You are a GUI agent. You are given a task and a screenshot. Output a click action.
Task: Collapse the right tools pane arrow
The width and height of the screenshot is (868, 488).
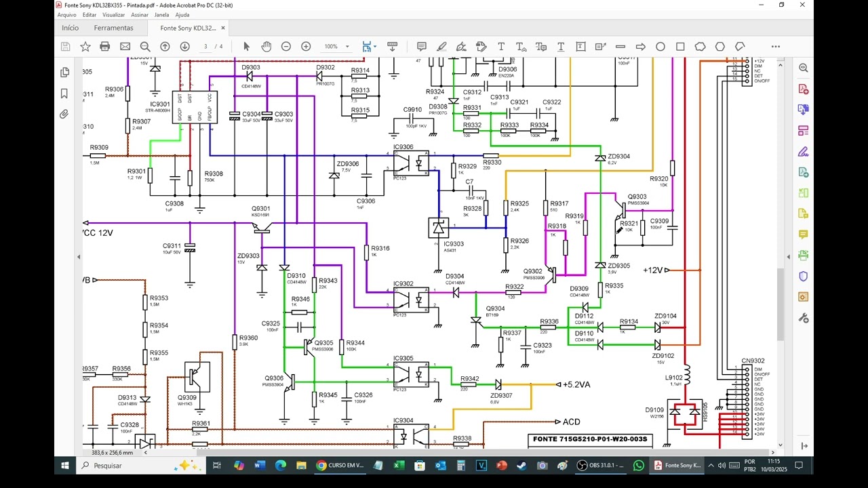coord(788,257)
